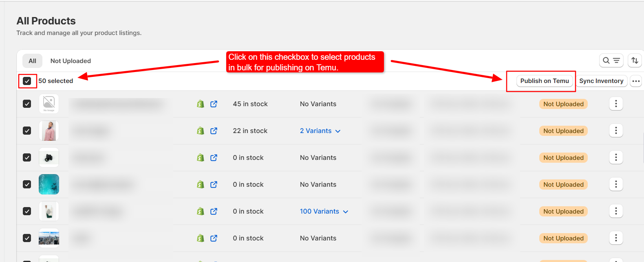Viewport: 644px width, 262px height.
Task: Open row actions menu for 22 in stock product
Action: pos(616,131)
